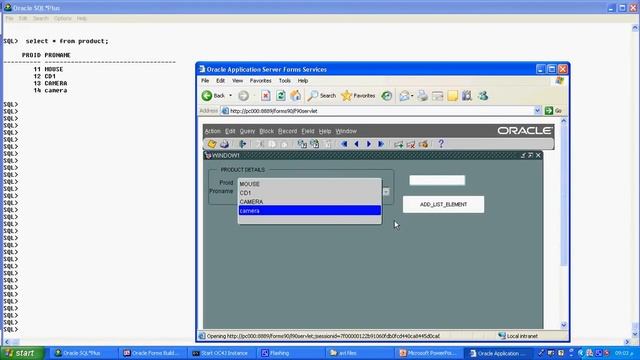
Task: Open the Forms Field menu
Action: click(x=308, y=131)
